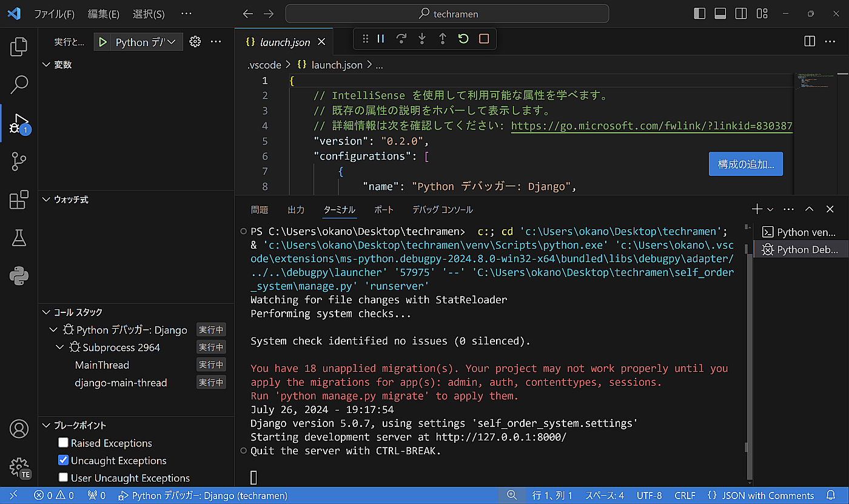Step into in debug toolbar

pyautogui.click(x=422, y=39)
